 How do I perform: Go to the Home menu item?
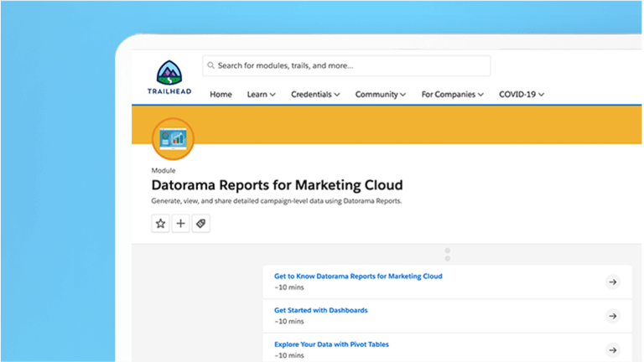[221, 95]
